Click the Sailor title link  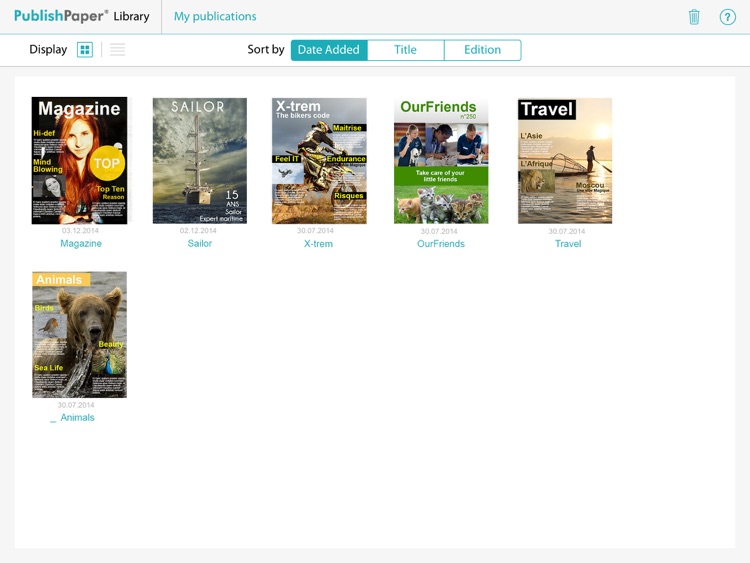pos(199,243)
